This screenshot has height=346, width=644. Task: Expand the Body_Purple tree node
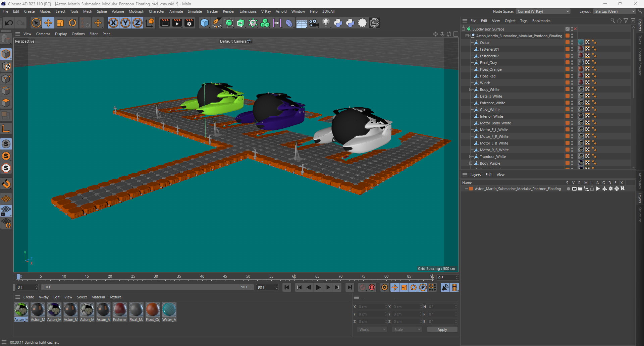(471, 163)
